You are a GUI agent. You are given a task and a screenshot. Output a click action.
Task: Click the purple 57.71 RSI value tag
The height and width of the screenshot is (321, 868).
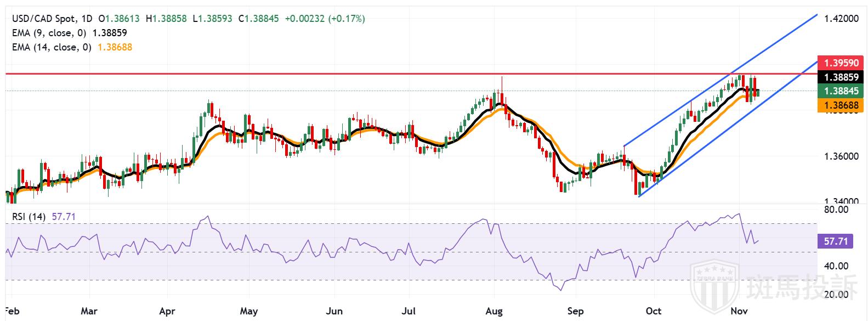point(836,241)
